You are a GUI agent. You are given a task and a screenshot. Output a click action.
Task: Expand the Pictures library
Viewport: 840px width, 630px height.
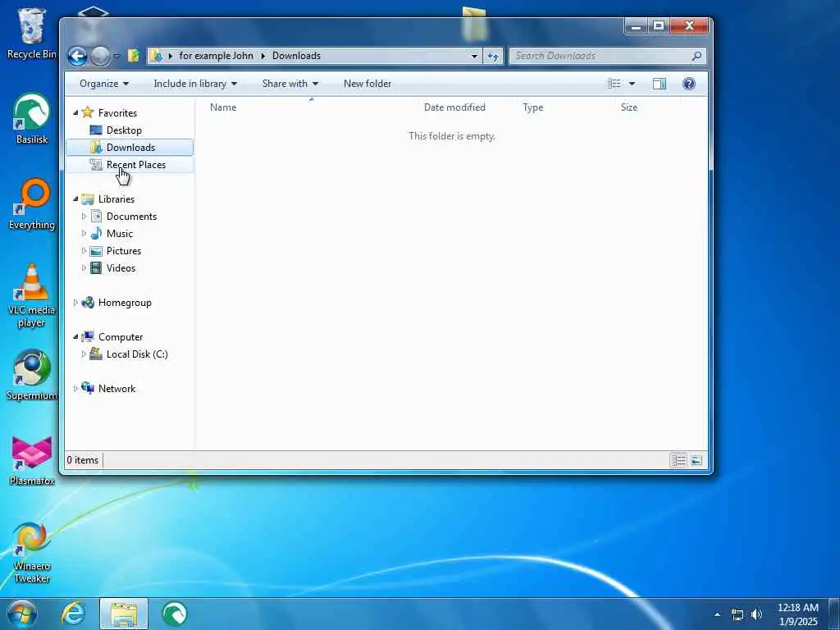[x=84, y=251]
